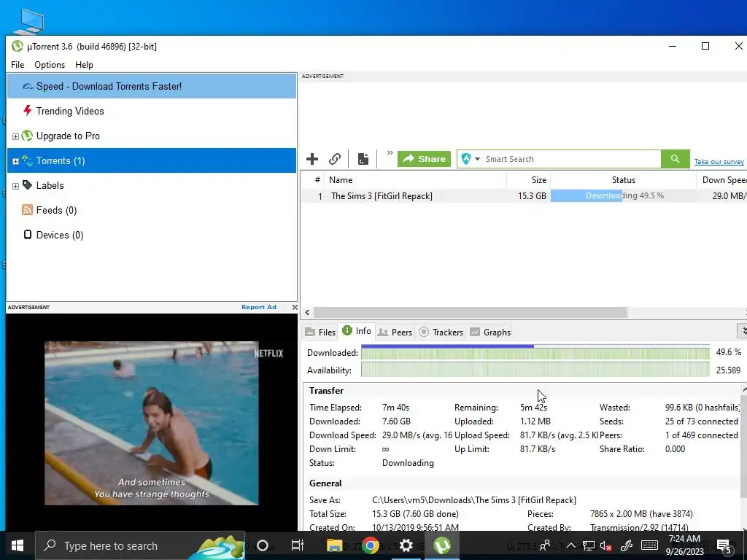
Task: Open File Explorer from the taskbar
Action: [334, 545]
